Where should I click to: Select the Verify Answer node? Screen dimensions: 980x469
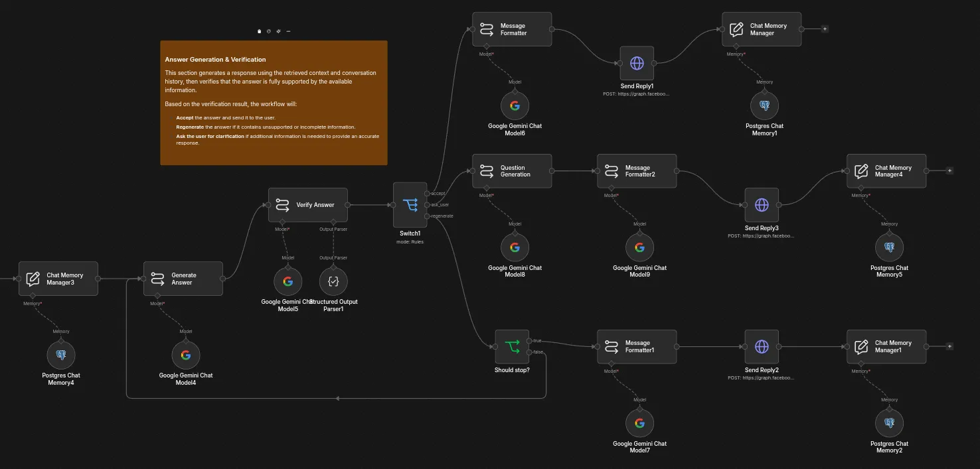(307, 205)
